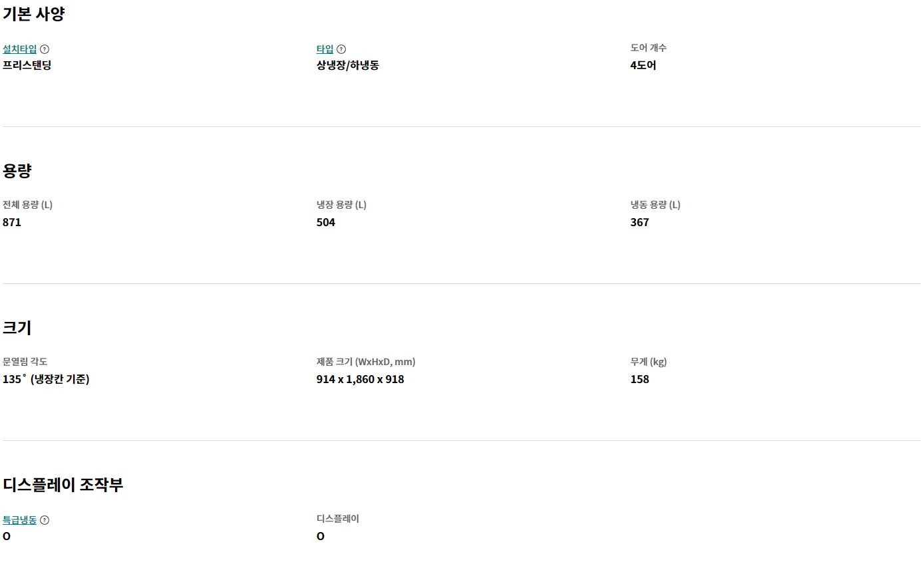
Task: Click the 기본 사양 section heading
Action: [34, 14]
